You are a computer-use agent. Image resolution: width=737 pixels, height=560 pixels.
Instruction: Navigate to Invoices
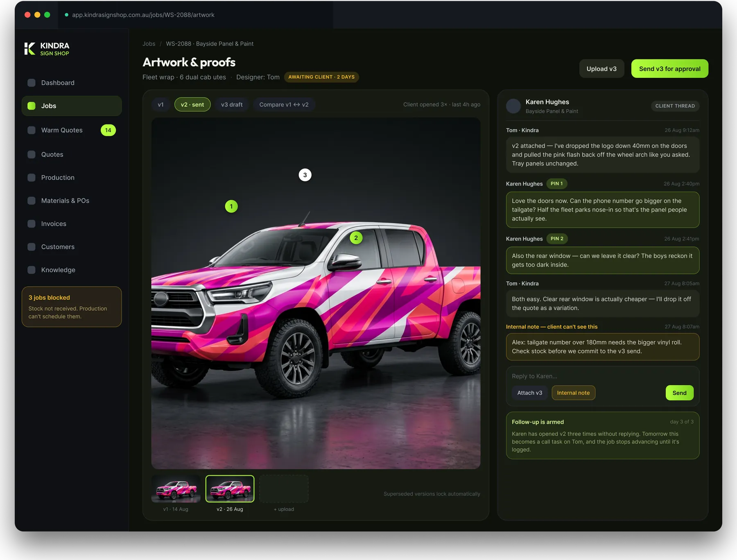click(x=72, y=224)
